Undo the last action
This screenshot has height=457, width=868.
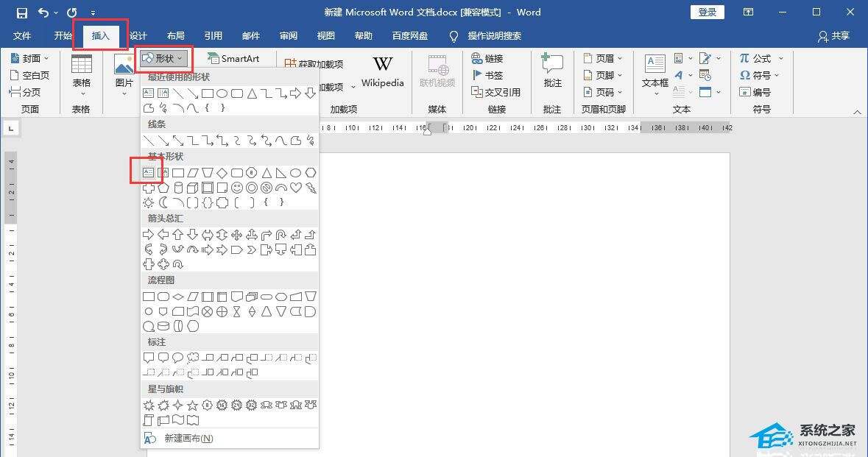point(43,13)
